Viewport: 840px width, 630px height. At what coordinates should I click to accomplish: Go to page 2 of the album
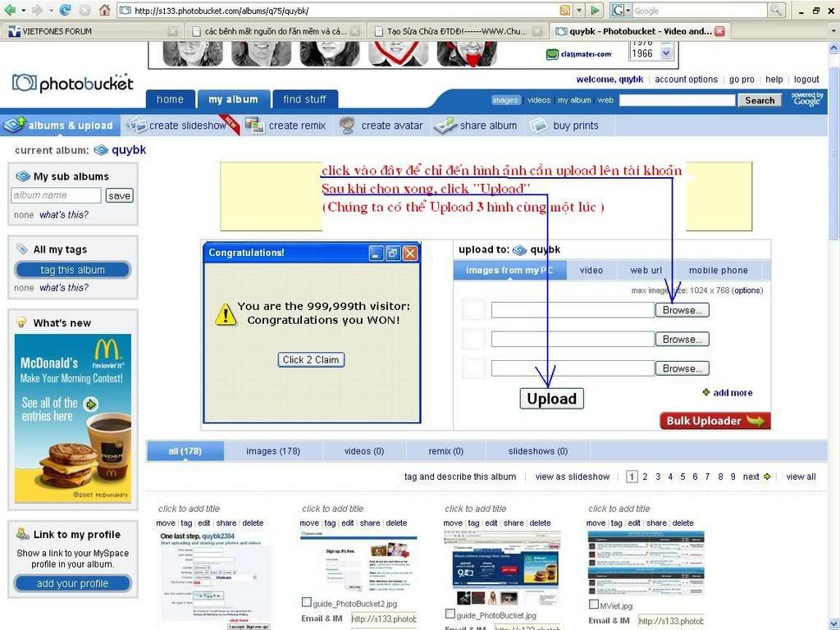tap(645, 477)
